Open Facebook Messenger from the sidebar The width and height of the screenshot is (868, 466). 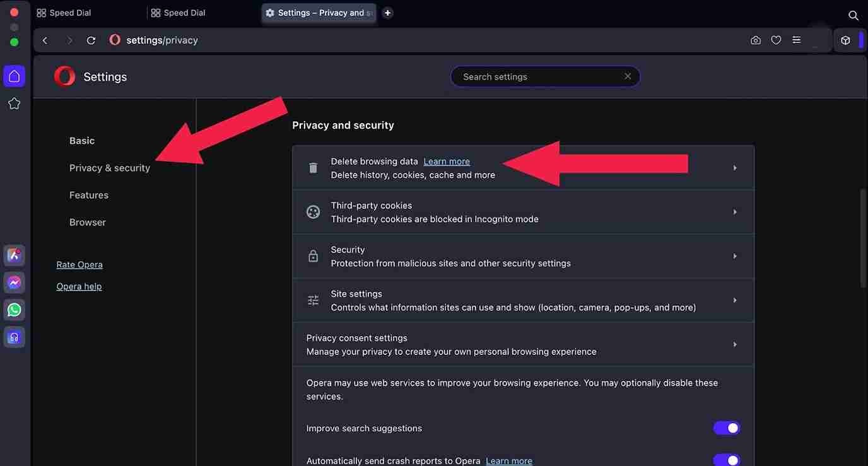pos(14,282)
